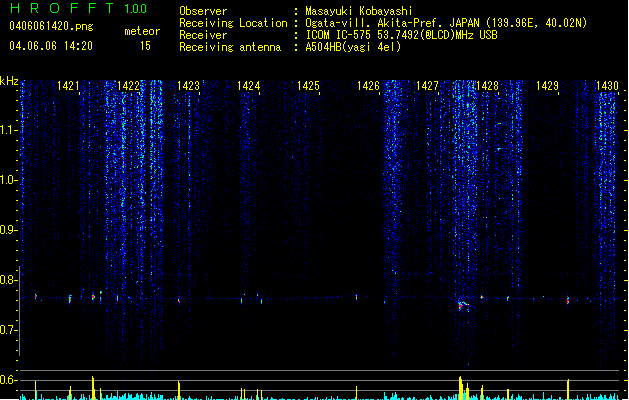
Task: Click the 1424 time axis marker
Action: pyautogui.click(x=248, y=86)
